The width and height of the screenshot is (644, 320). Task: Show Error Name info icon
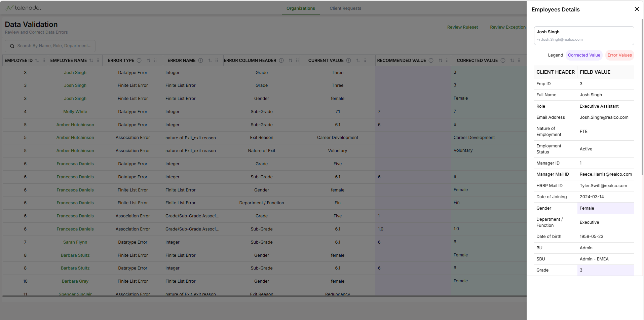[x=200, y=60]
